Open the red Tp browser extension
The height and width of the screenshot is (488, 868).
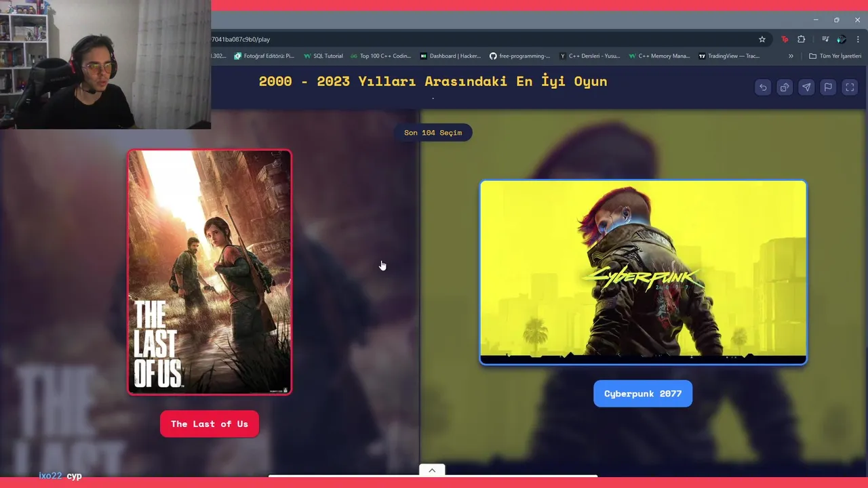(x=785, y=39)
